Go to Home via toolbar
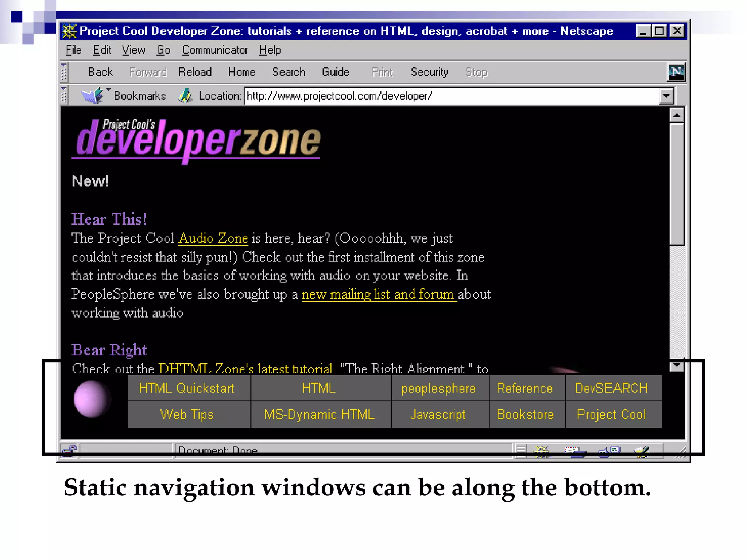Image resolution: width=747 pixels, height=560 pixels. point(241,72)
